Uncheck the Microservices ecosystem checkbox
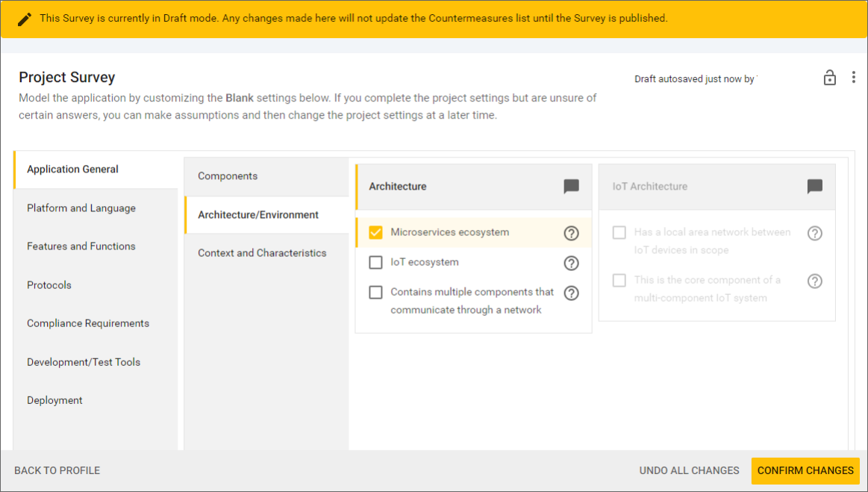This screenshot has width=868, height=492. (x=376, y=233)
